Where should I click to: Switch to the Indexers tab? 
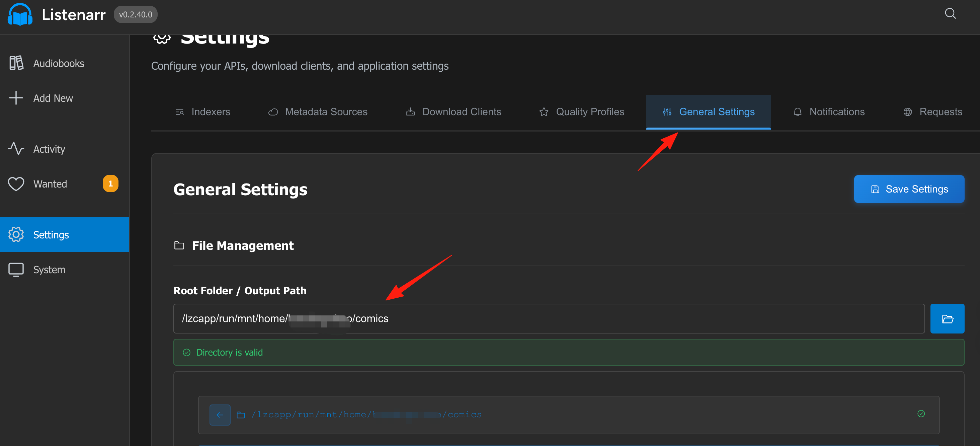[203, 112]
